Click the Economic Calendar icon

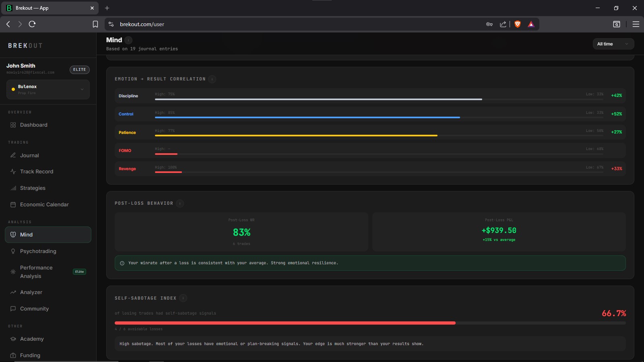tap(13, 205)
